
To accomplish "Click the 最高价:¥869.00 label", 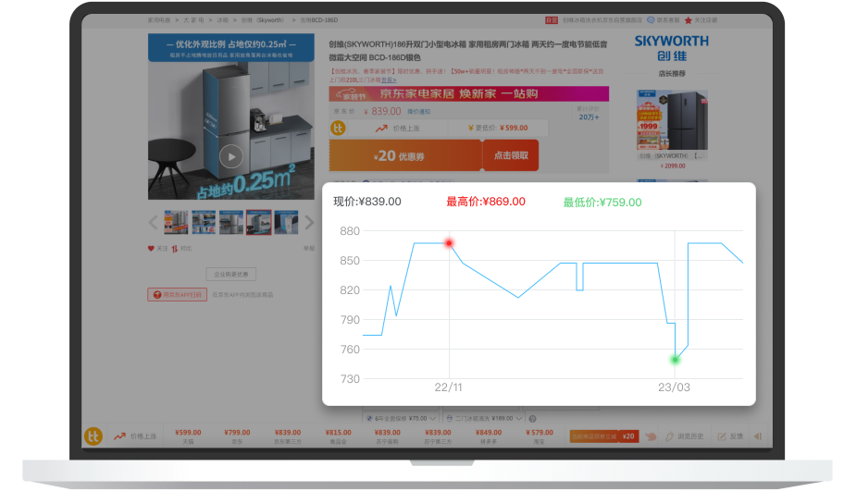I will click(486, 202).
